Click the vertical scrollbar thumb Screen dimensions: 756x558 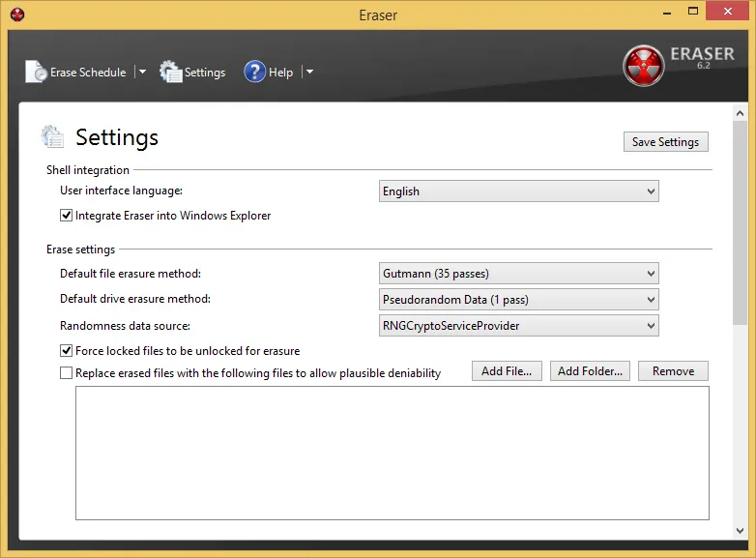tap(741, 222)
